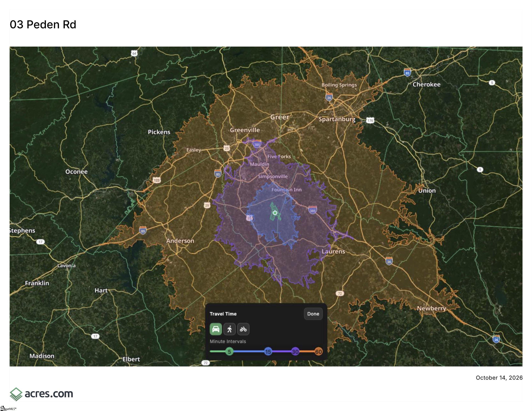Screen dimensions: 532x411
Task: Click the route 64 shield at top
Action: 134,53
